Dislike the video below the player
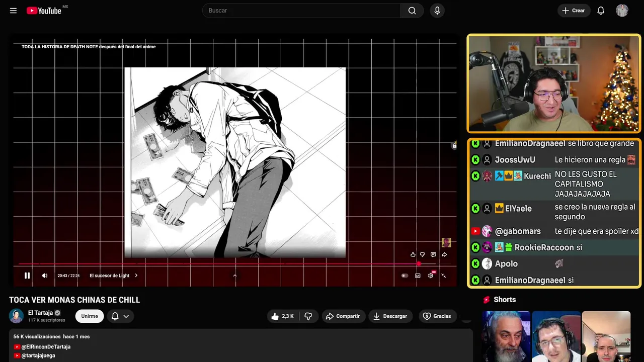The height and width of the screenshot is (362, 644). click(308, 316)
